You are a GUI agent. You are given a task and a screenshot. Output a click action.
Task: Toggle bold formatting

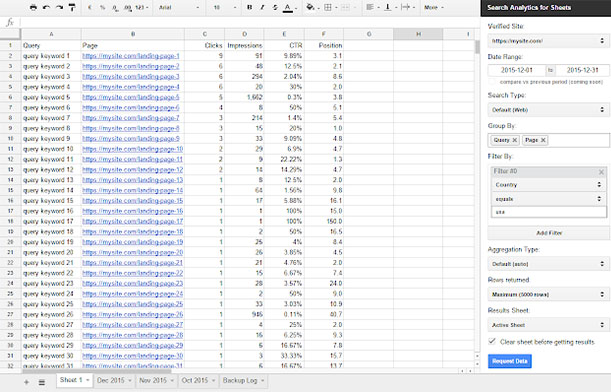coord(250,7)
